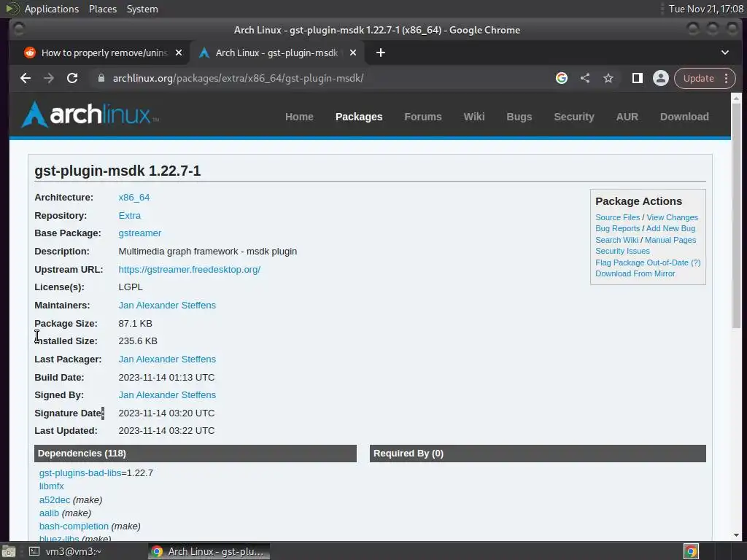Image resolution: width=747 pixels, height=560 pixels.
Task: Open Bug Reports link
Action: 617,228
